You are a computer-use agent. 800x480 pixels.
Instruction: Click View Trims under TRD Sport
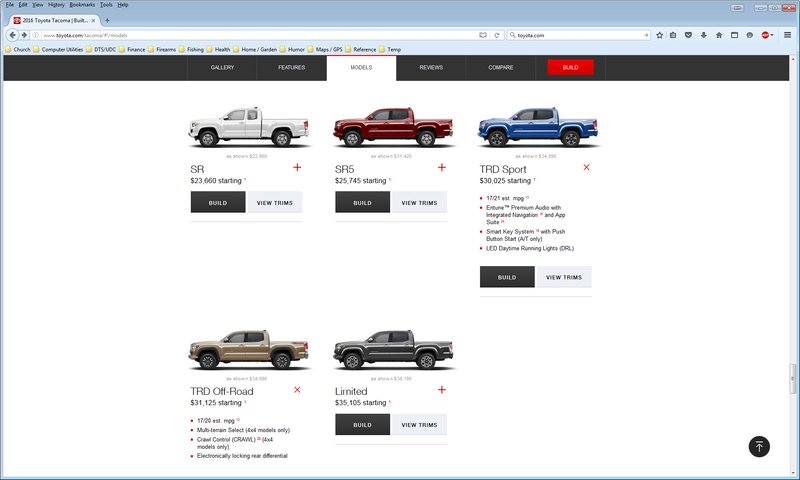pyautogui.click(x=564, y=277)
